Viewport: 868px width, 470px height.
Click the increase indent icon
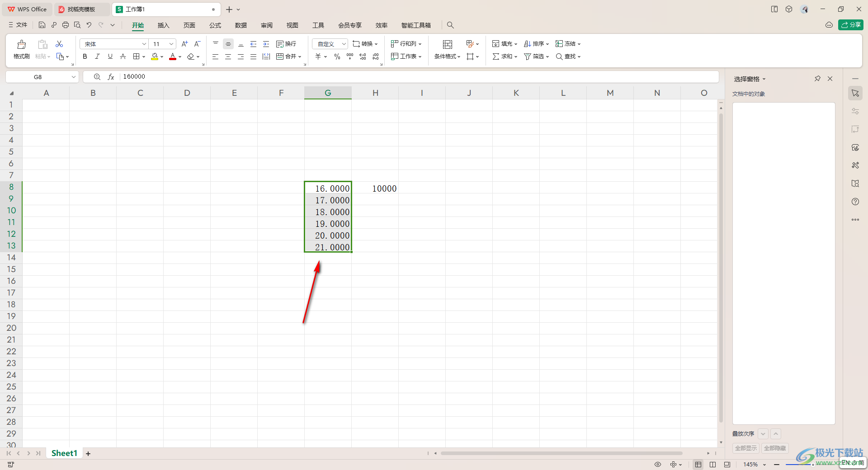coord(266,44)
